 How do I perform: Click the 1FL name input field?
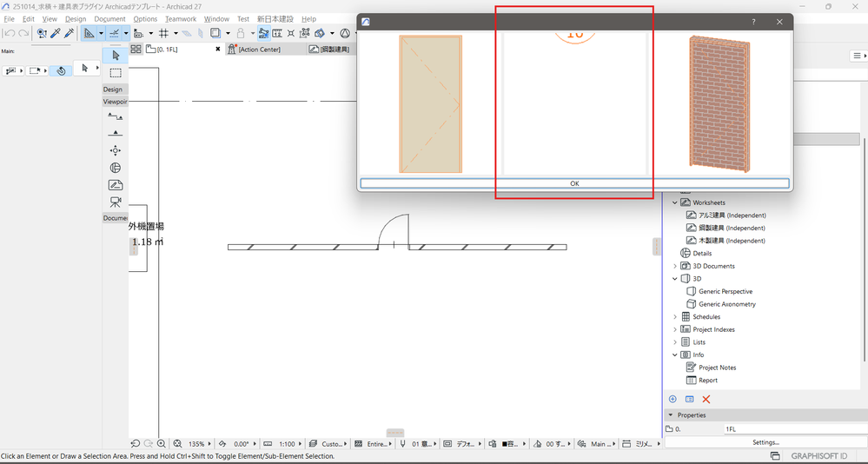[796, 429]
